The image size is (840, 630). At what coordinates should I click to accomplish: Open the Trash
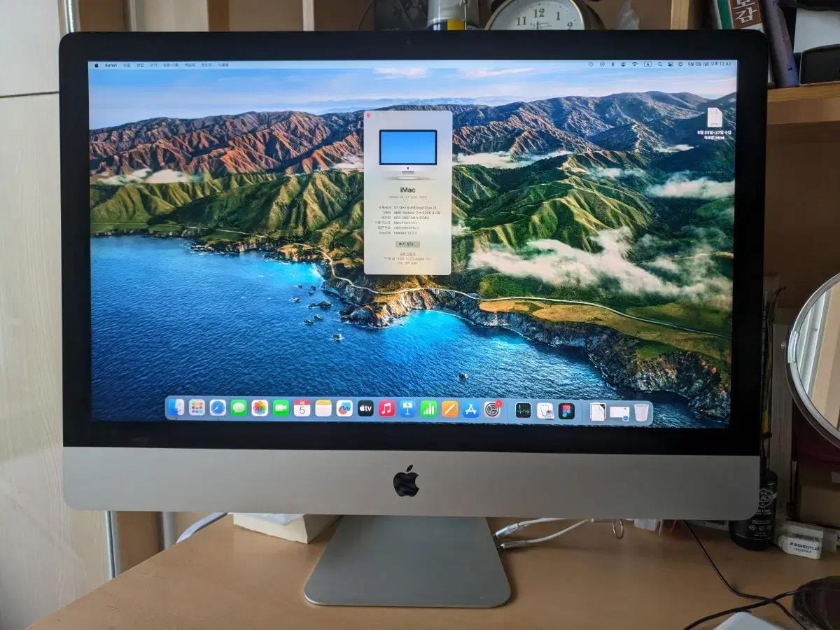(x=641, y=412)
